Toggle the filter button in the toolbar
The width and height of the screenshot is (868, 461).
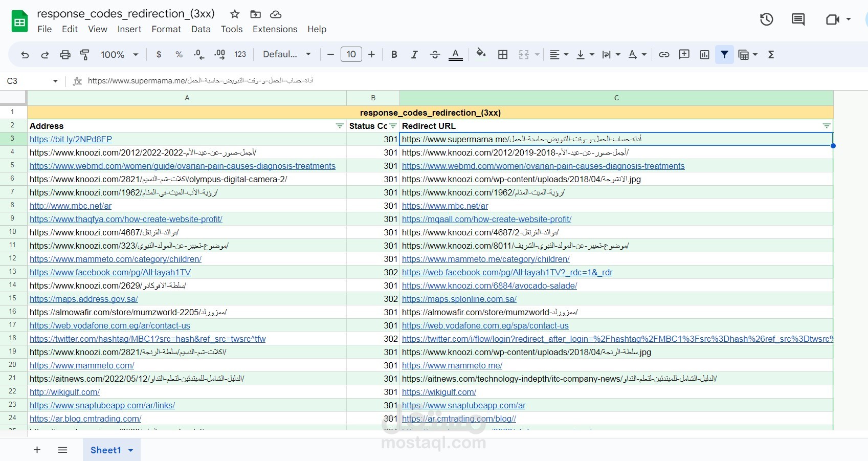(x=725, y=54)
